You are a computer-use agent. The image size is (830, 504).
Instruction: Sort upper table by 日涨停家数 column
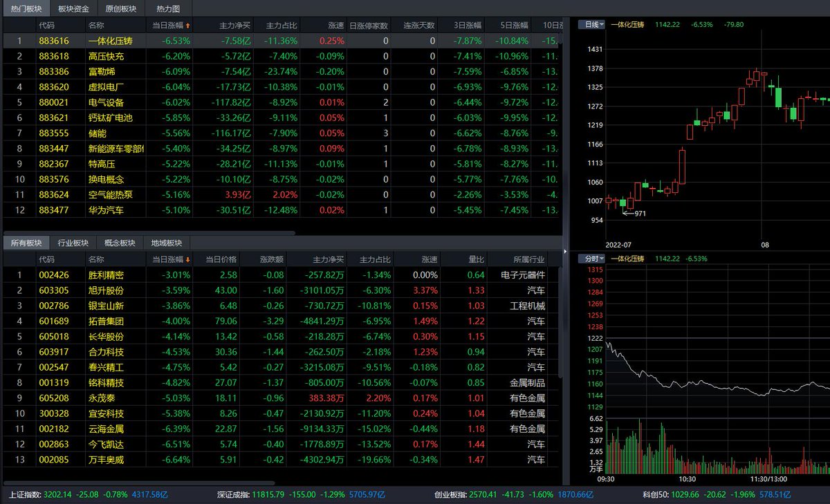click(x=368, y=26)
